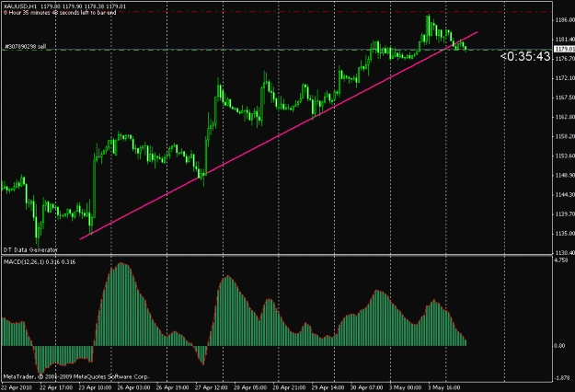The image size is (575, 392).
Task: Click the XAUUSD,H1 symbol title text
Action: click(20, 6)
